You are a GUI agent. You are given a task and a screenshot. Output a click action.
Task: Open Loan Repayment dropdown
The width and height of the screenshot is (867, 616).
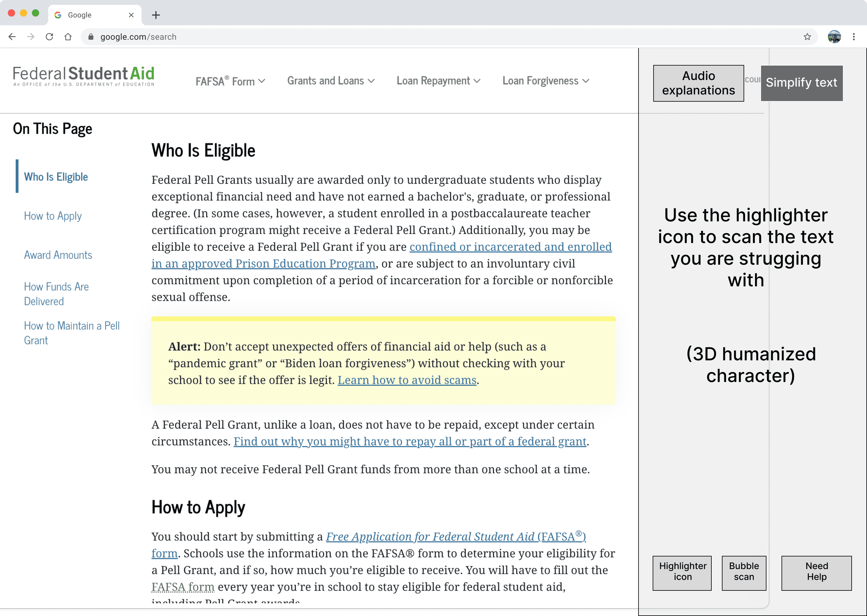(x=438, y=81)
